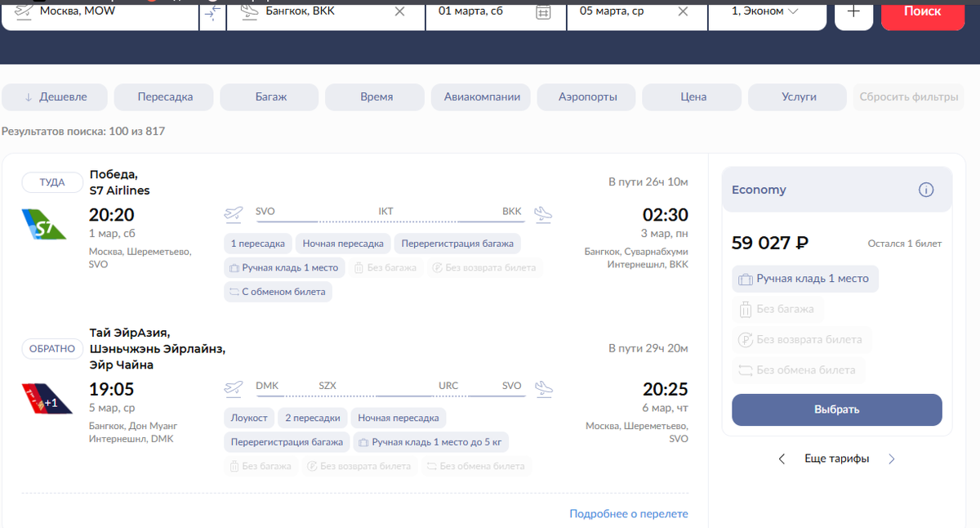Click Сбросить фильтры button
Screen dimensions: 980x528
pos(908,96)
